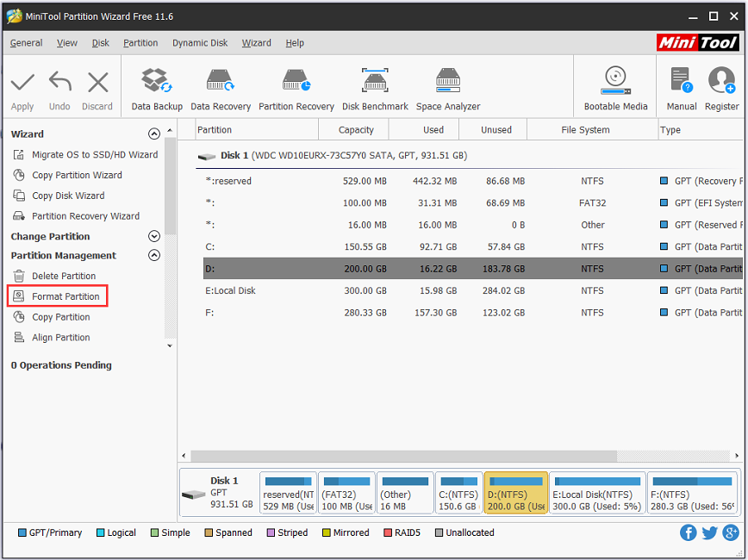The image size is (748, 560).
Task: Open the Google Plus share icon
Action: click(731, 532)
